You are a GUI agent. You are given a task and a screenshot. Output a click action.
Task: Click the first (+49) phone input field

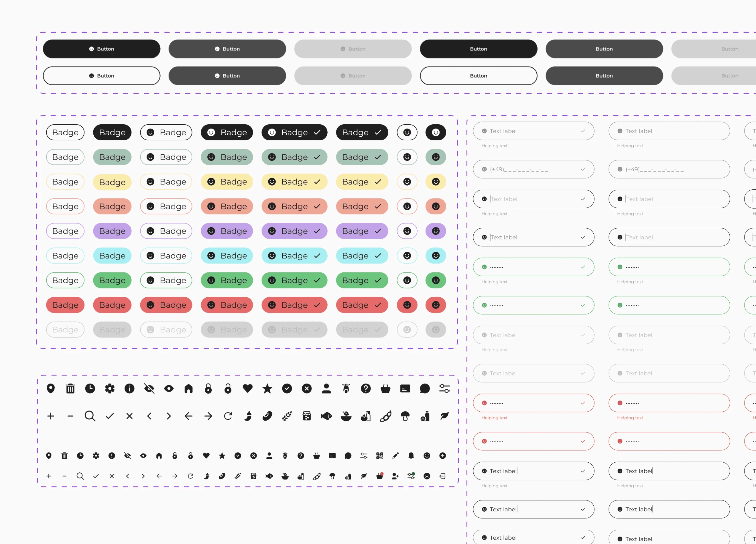(x=533, y=169)
